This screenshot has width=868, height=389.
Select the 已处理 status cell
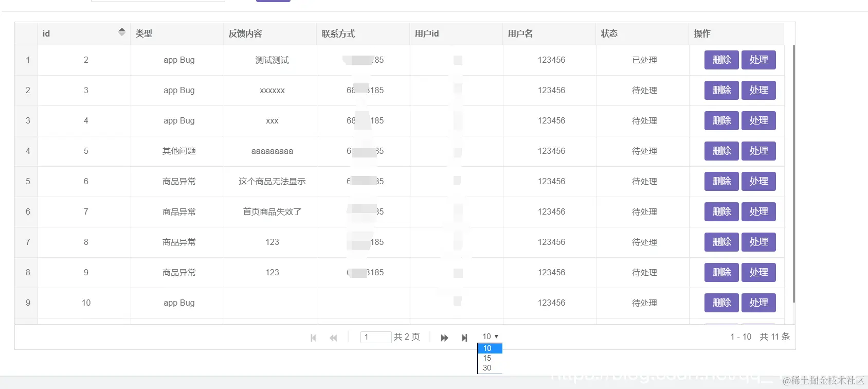[643, 60]
